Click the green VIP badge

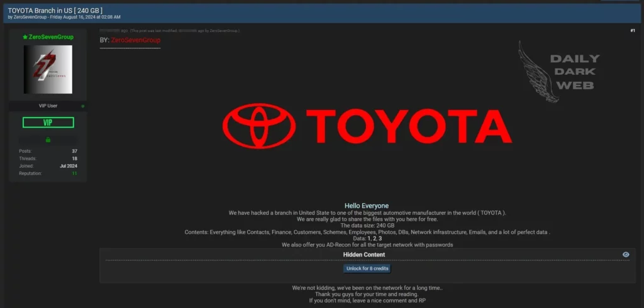click(x=48, y=123)
